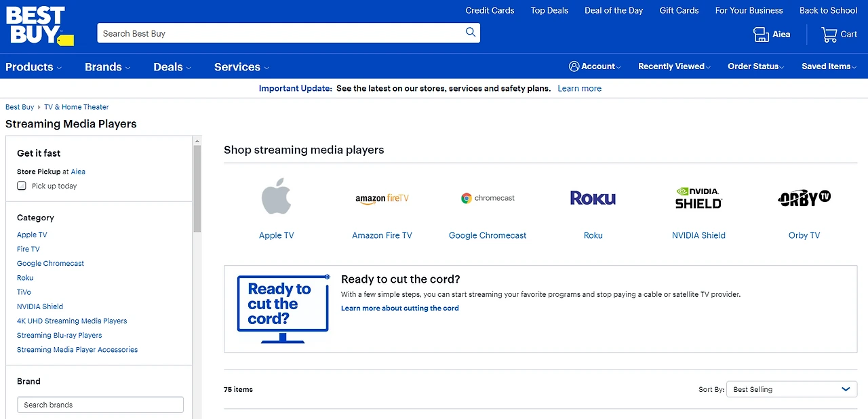868x419 pixels.
Task: Select the Roku logo
Action: point(593,198)
